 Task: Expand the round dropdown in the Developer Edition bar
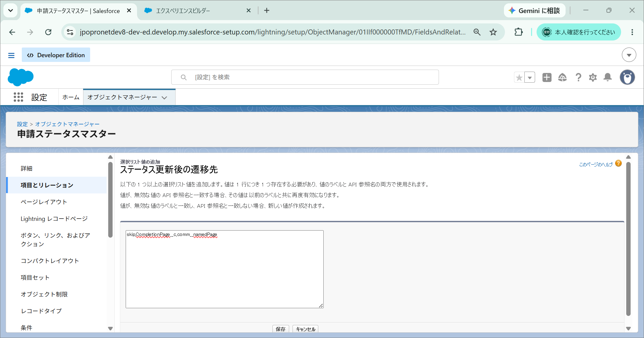(x=629, y=55)
